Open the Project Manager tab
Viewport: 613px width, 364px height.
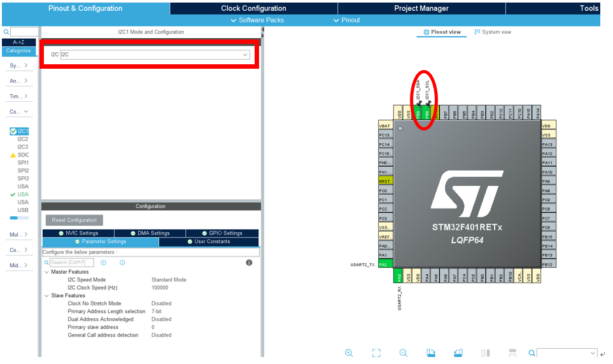421,8
